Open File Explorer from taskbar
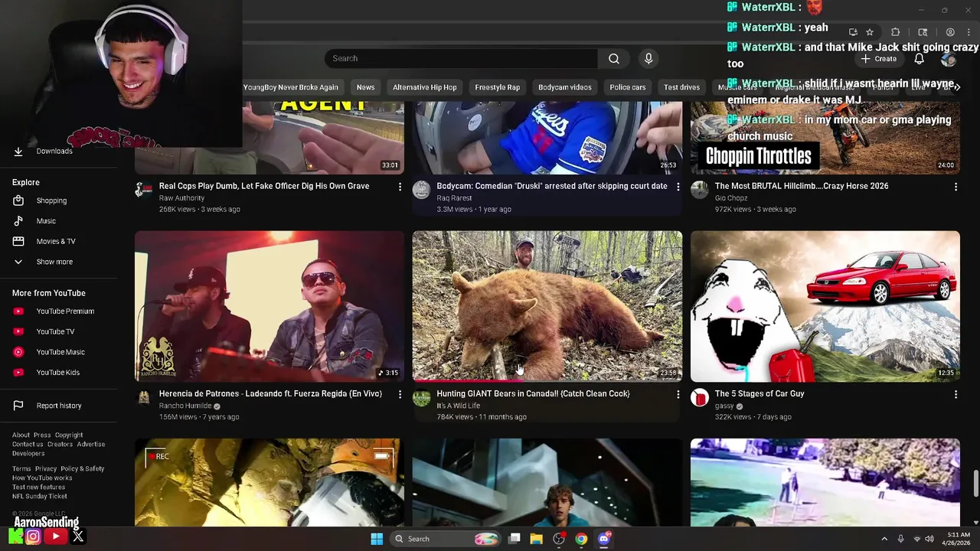This screenshot has height=551, width=980. 537,539
